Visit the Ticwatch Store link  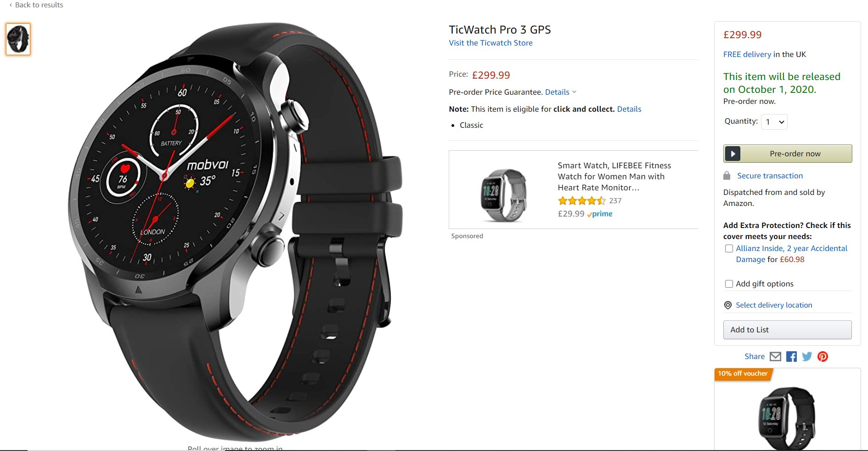point(490,43)
